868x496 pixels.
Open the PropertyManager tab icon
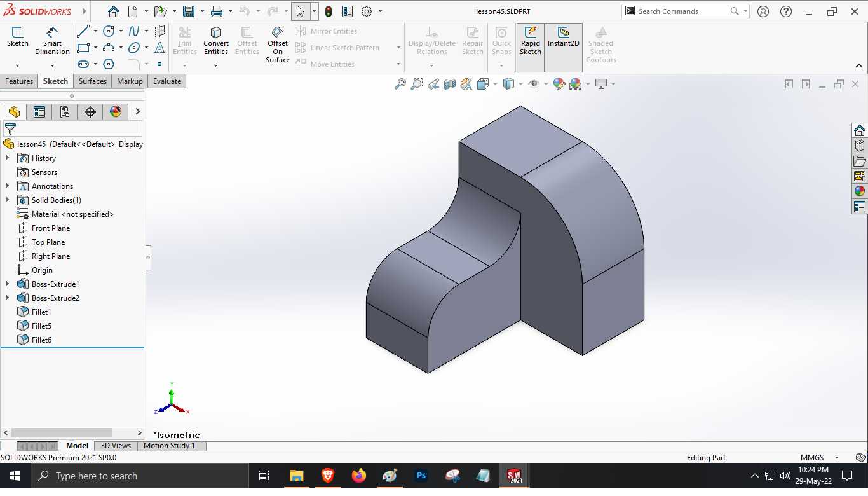tap(39, 112)
